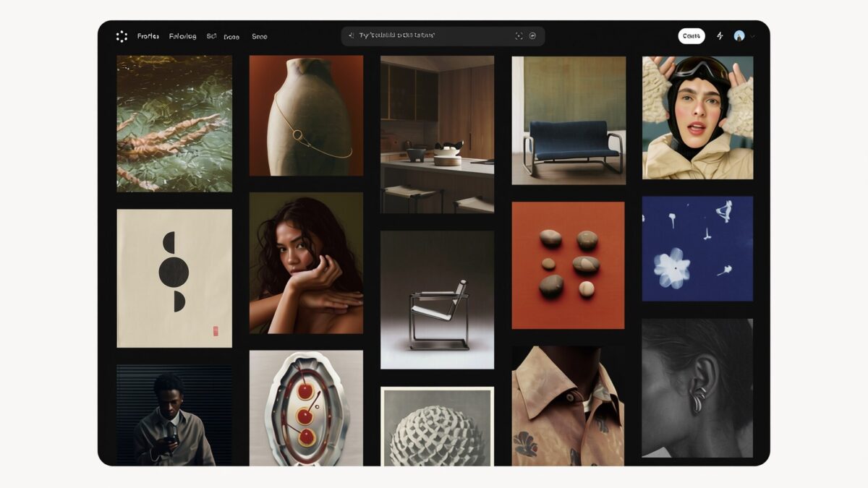Screen dimensions: 868x488
Task: Open visual search with the scan-frame icon
Action: pos(519,35)
